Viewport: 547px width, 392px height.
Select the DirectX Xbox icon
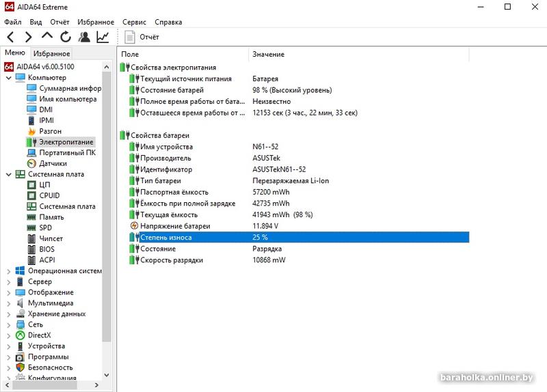tap(21, 335)
